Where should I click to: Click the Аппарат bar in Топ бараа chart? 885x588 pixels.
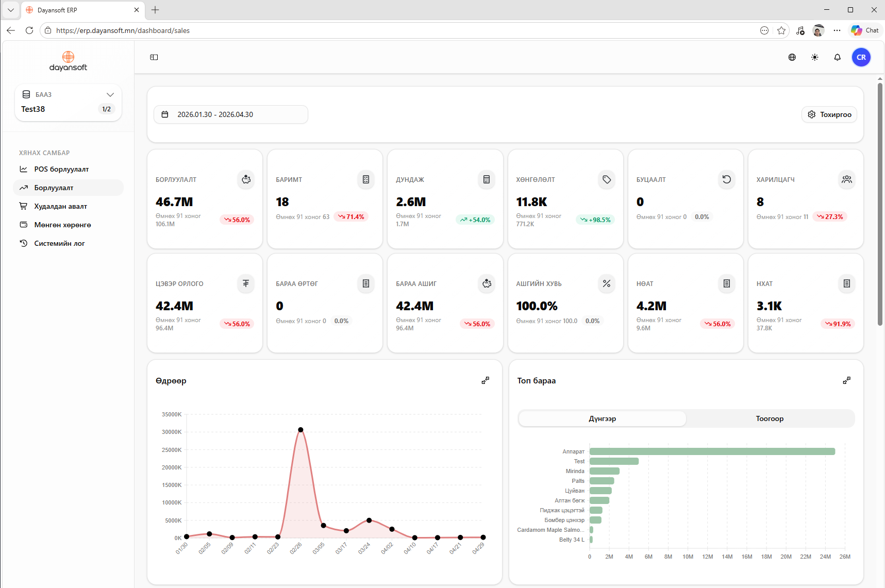[712, 451]
